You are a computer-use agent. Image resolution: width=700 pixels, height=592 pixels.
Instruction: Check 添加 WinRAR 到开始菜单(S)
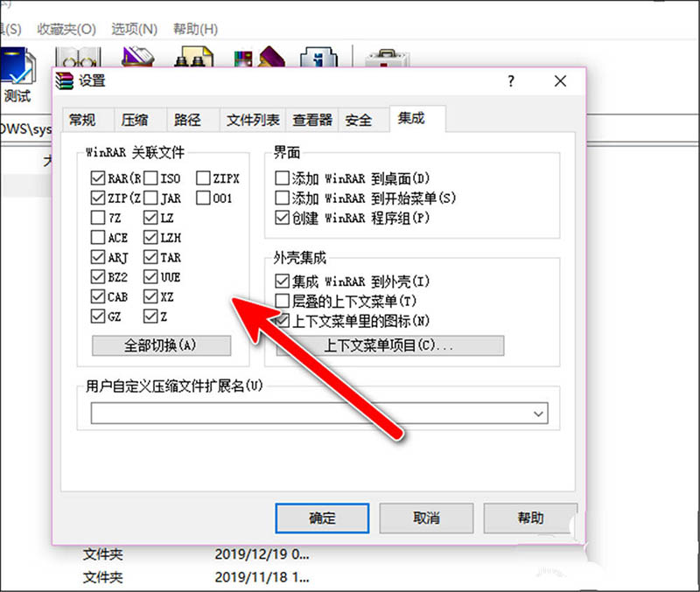[282, 198]
